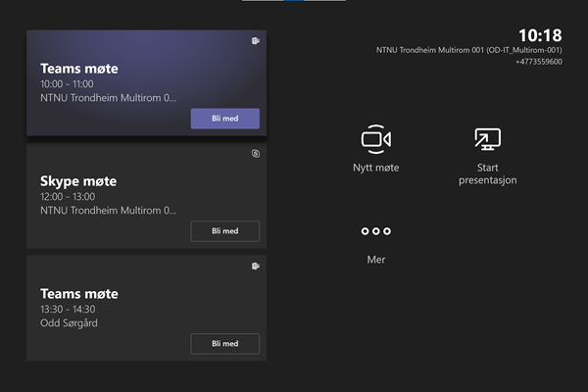Select the 10:00 - 11:00 Teams møte card

point(146,83)
